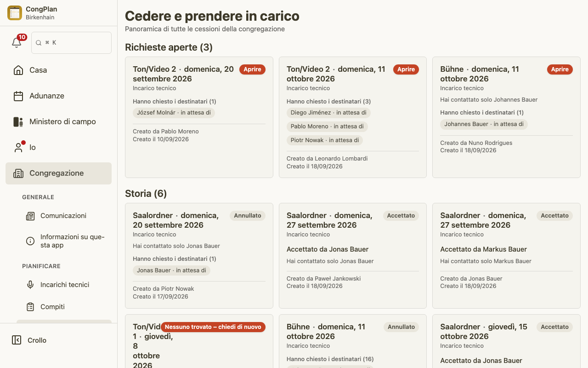Click Accettato da Jonas Bauer on 27 settembre card
Screen dimensions: 588x368
328,249
